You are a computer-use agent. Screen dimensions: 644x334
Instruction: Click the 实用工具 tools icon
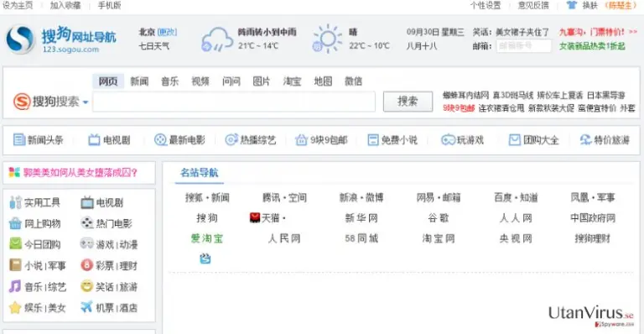click(15, 202)
